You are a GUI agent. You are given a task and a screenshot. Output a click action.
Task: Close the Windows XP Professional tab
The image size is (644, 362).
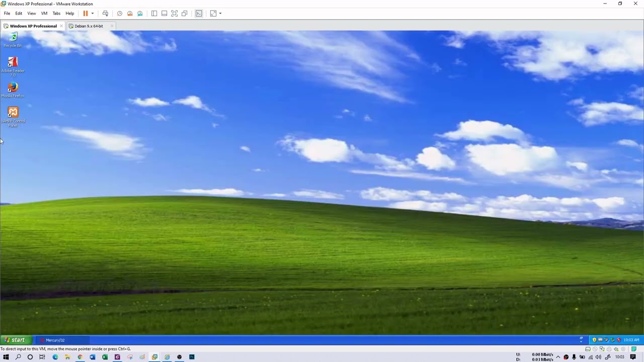61,26
